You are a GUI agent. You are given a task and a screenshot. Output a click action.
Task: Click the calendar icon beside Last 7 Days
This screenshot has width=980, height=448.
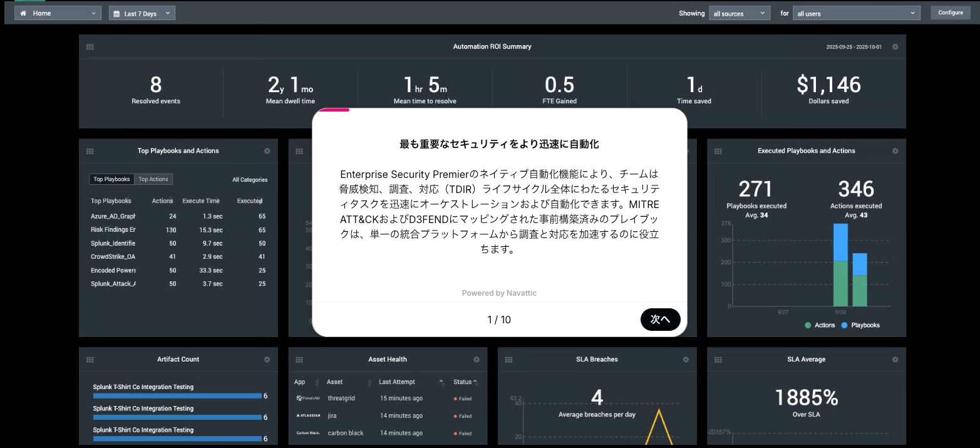tap(116, 13)
